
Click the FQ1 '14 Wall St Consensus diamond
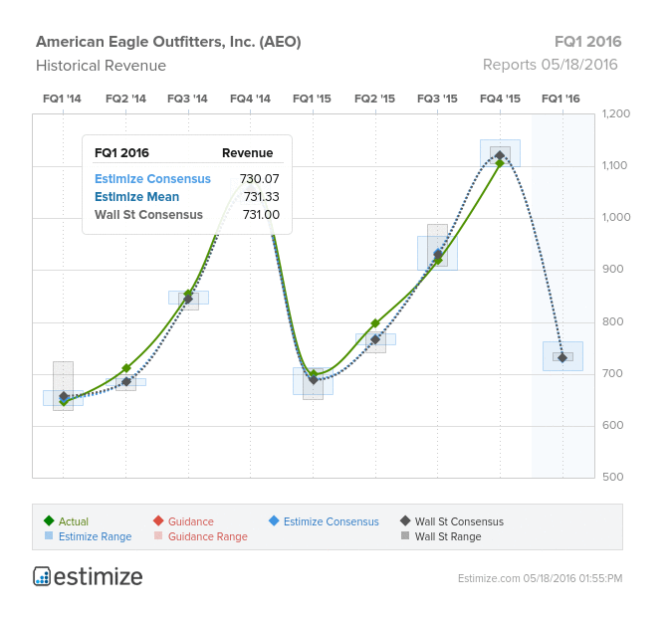click(64, 396)
